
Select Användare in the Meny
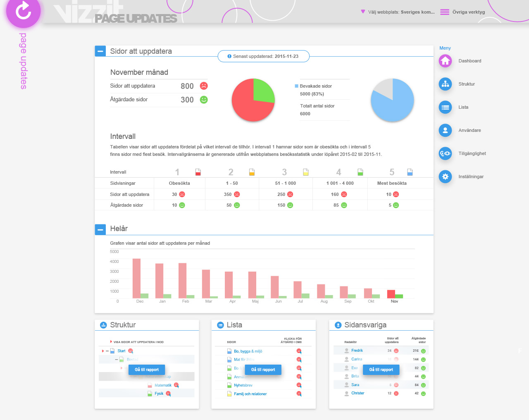coord(469,130)
